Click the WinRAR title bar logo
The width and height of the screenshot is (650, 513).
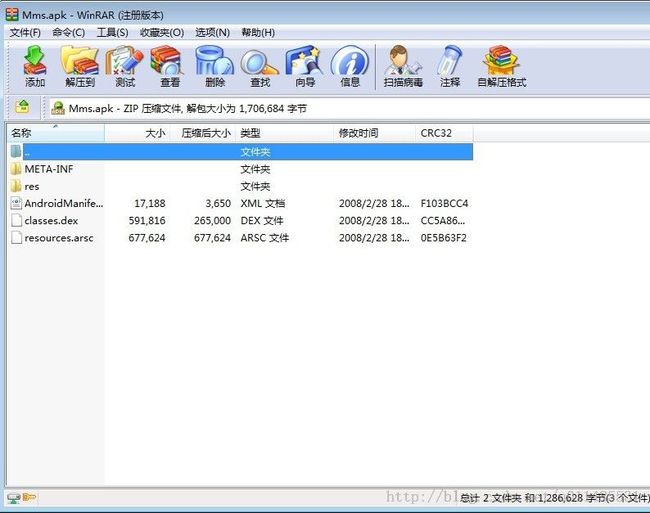tap(12, 15)
